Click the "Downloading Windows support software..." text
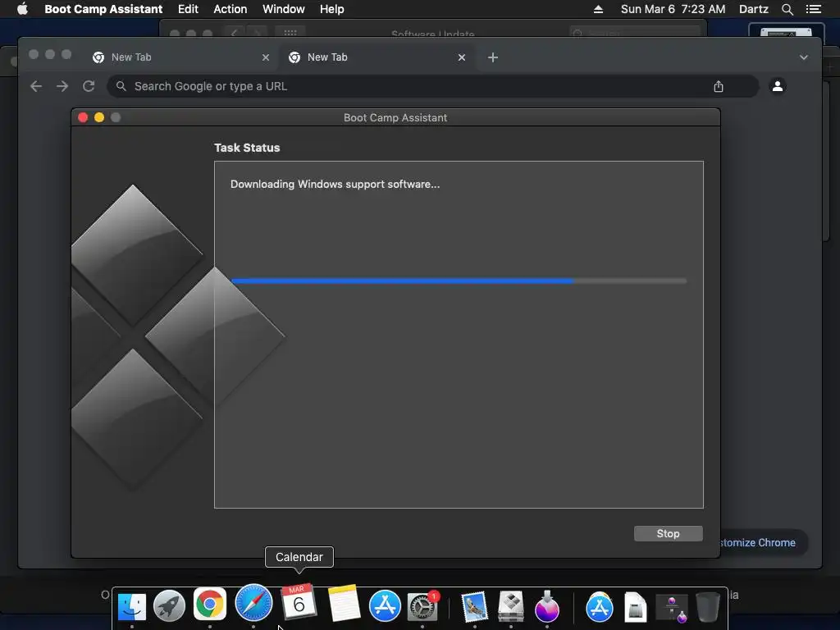This screenshot has height=630, width=840. (x=335, y=185)
